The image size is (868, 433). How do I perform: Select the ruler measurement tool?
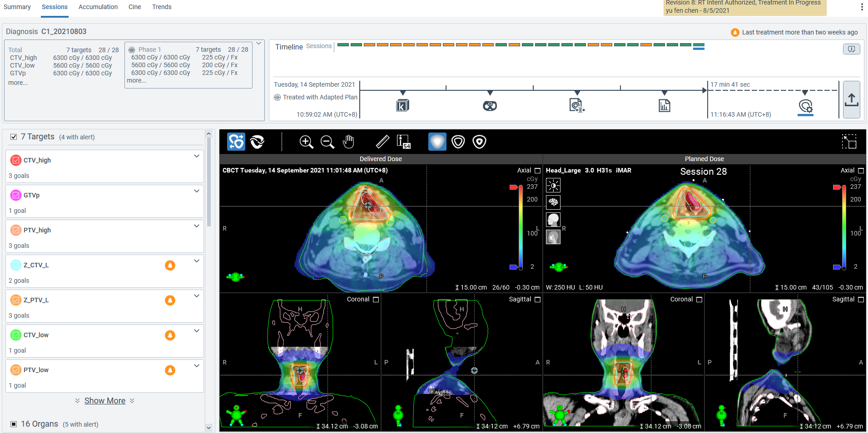pyautogui.click(x=382, y=142)
